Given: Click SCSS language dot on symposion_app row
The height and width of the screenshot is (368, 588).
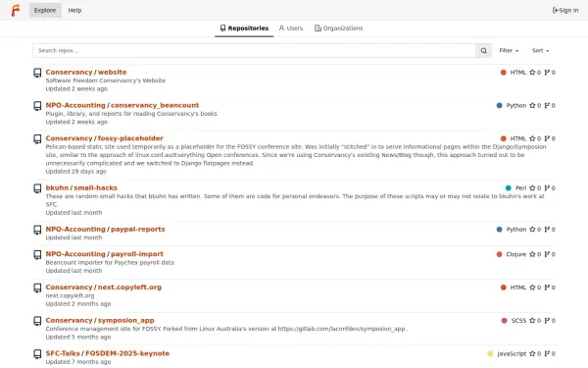Looking at the screenshot, I should [504, 320].
